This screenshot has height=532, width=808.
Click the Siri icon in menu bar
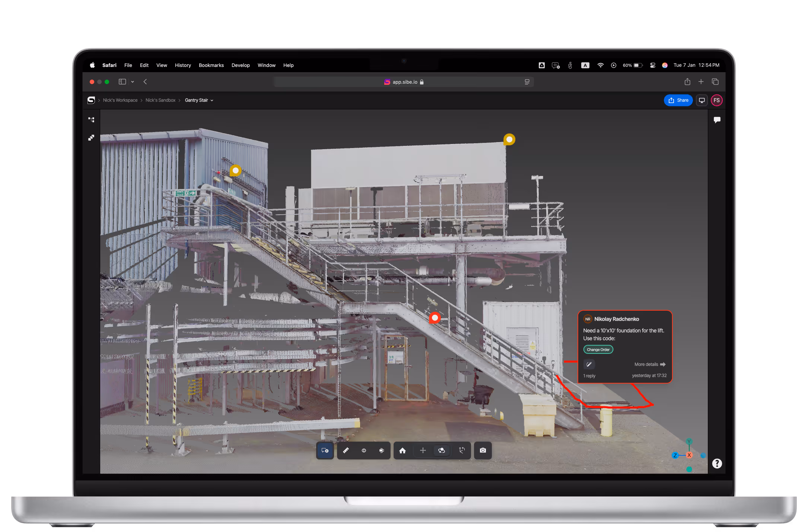pos(665,65)
